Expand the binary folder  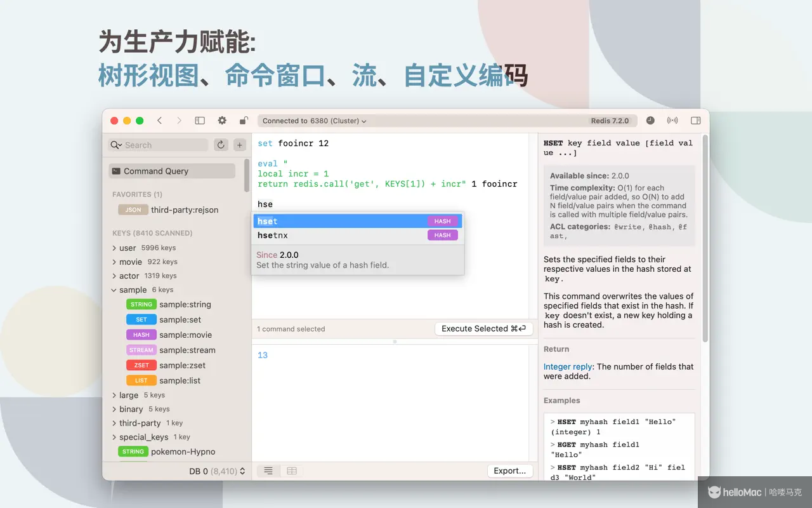coord(114,409)
